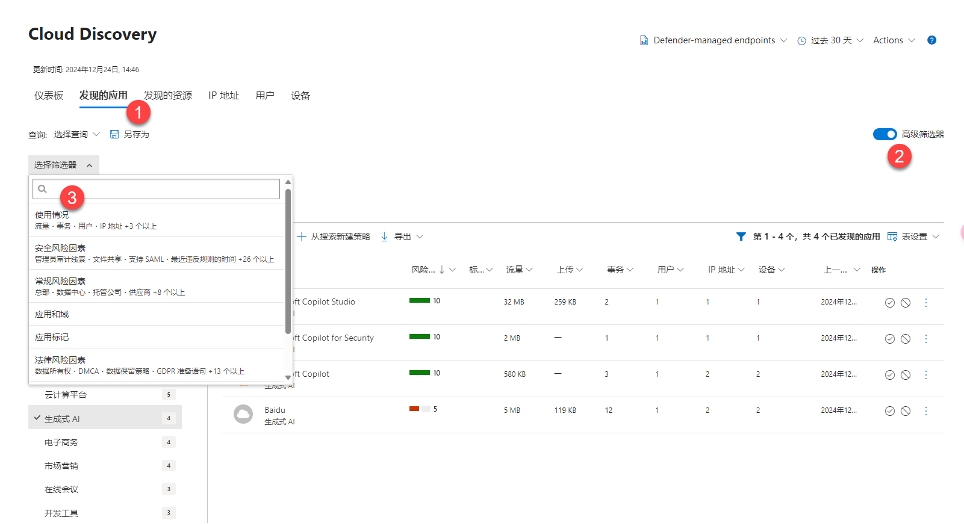
Task: Unsanction the Copilot Studio app via block icon
Action: (906, 303)
